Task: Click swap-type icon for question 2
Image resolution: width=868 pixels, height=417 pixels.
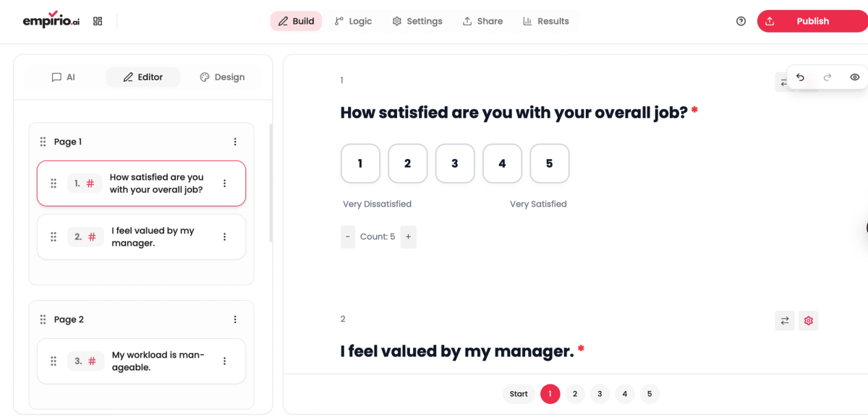Action: (x=785, y=320)
